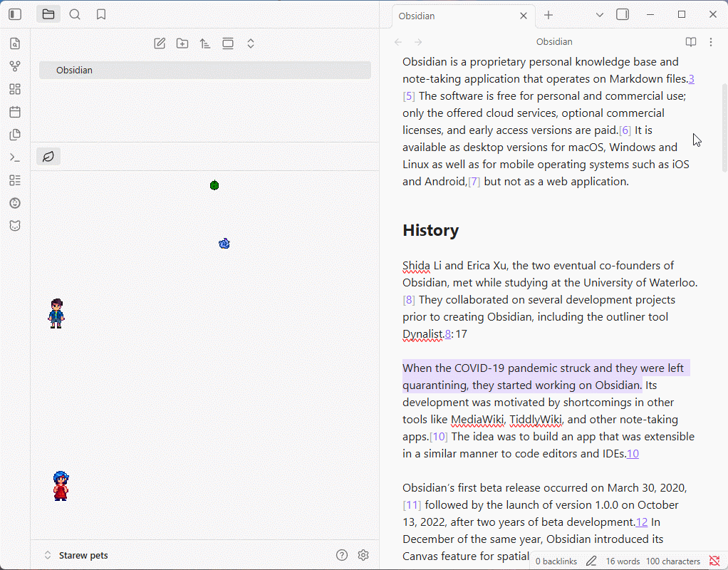Follow citation link [11]
The height and width of the screenshot is (570, 728).
pyautogui.click(x=412, y=505)
